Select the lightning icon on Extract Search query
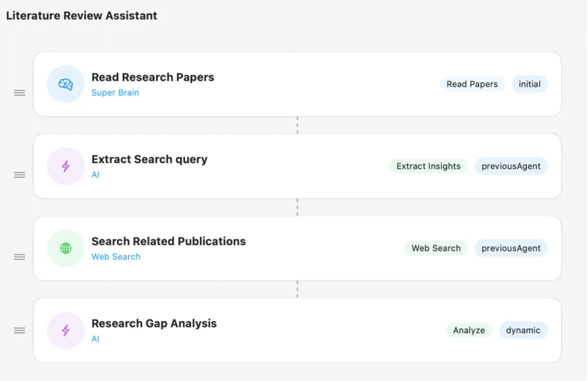588x381 pixels. click(x=65, y=166)
